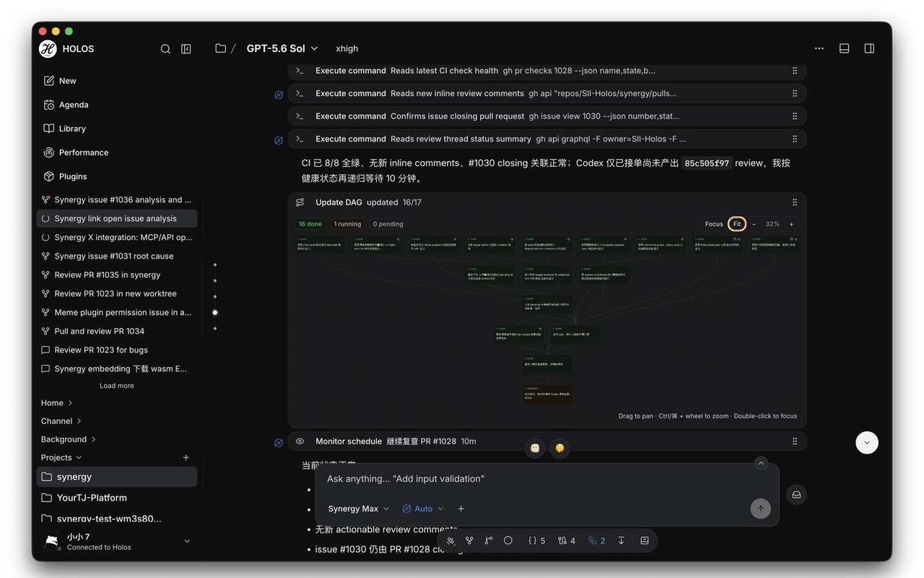Open 'Synergy embedding 下载 wasm' session
The width and height of the screenshot is (924, 578).
coord(117,368)
